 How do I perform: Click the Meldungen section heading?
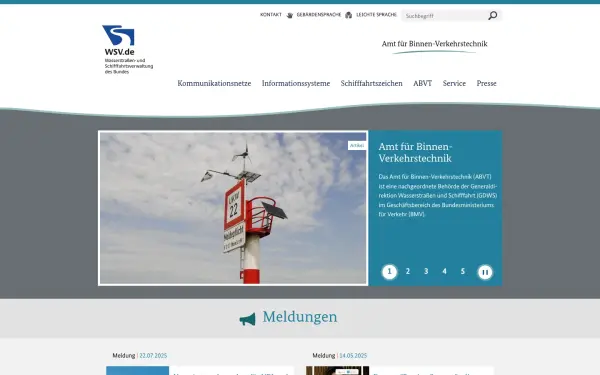(300, 317)
